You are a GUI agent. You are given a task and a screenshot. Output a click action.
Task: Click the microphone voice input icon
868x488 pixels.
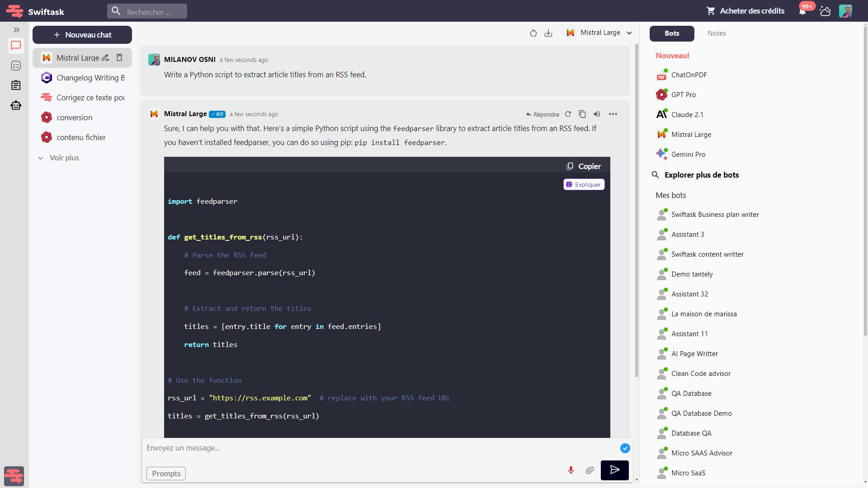click(x=571, y=470)
